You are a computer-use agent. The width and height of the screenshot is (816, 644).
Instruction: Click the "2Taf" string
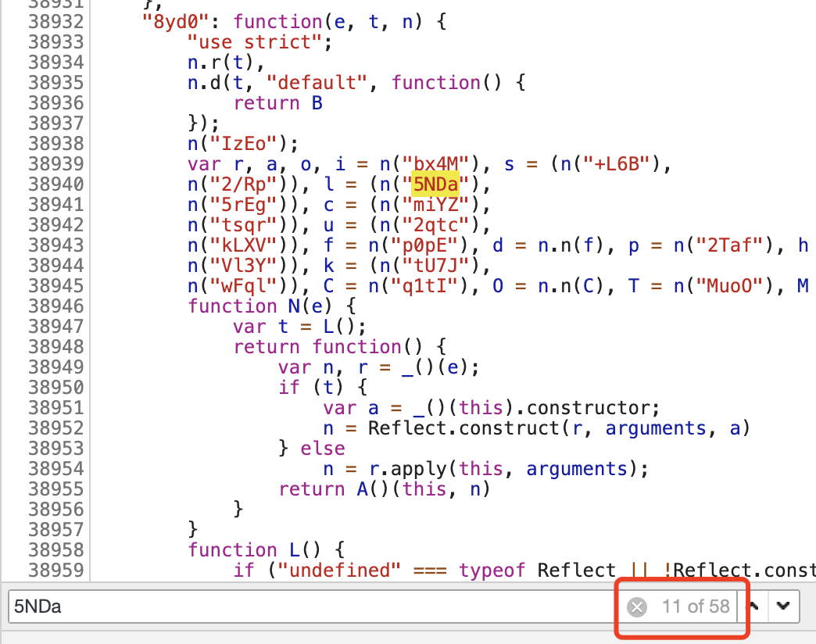(x=729, y=245)
